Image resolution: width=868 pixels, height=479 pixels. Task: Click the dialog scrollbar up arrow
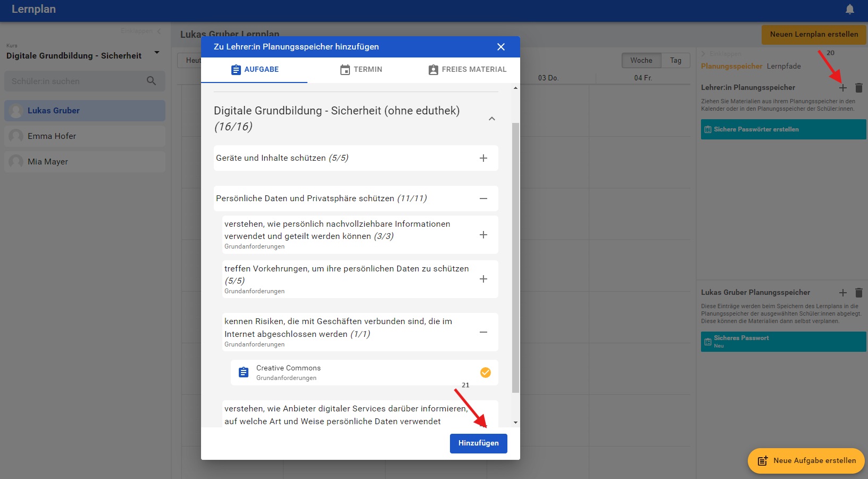pyautogui.click(x=515, y=88)
